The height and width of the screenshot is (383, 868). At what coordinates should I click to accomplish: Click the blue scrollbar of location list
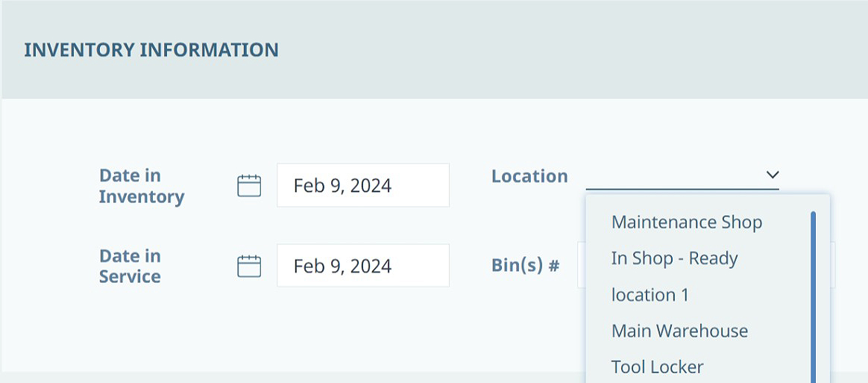[814, 297]
